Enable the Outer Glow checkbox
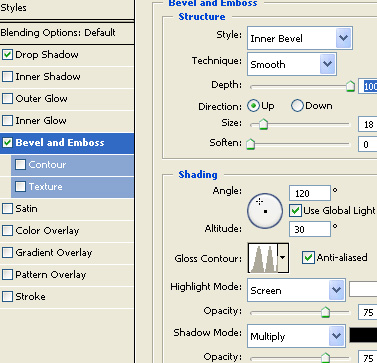This screenshot has width=377, height=363. click(7, 99)
